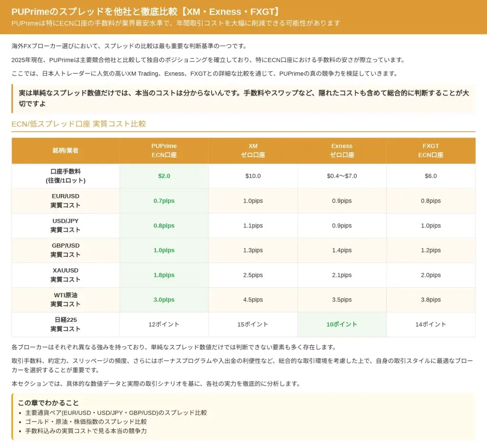Click the FXGT 14ポイント 日経225 cell
Screen dimensions: 487x448
tap(431, 324)
